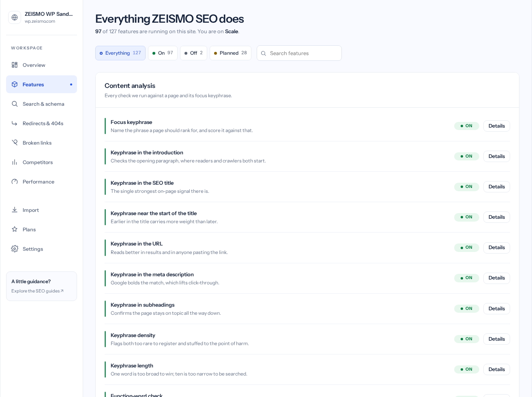Screen dimensions: 532x397
Task: Open Search & schema magnifier icon
Action: [15, 104]
